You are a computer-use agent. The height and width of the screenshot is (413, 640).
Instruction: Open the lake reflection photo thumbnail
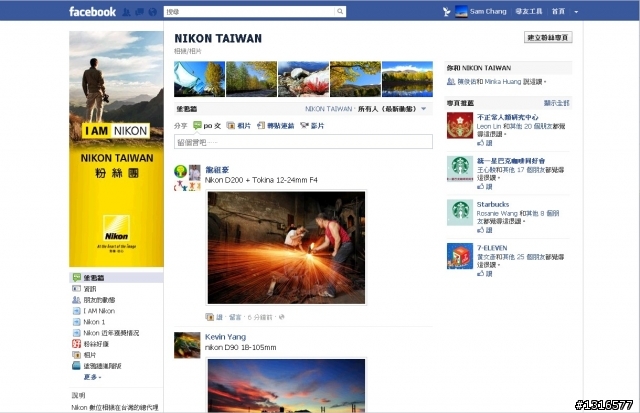click(x=407, y=79)
